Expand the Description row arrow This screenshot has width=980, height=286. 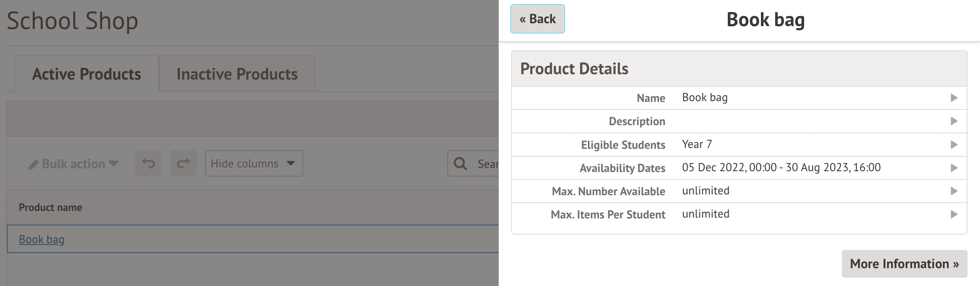point(954,121)
